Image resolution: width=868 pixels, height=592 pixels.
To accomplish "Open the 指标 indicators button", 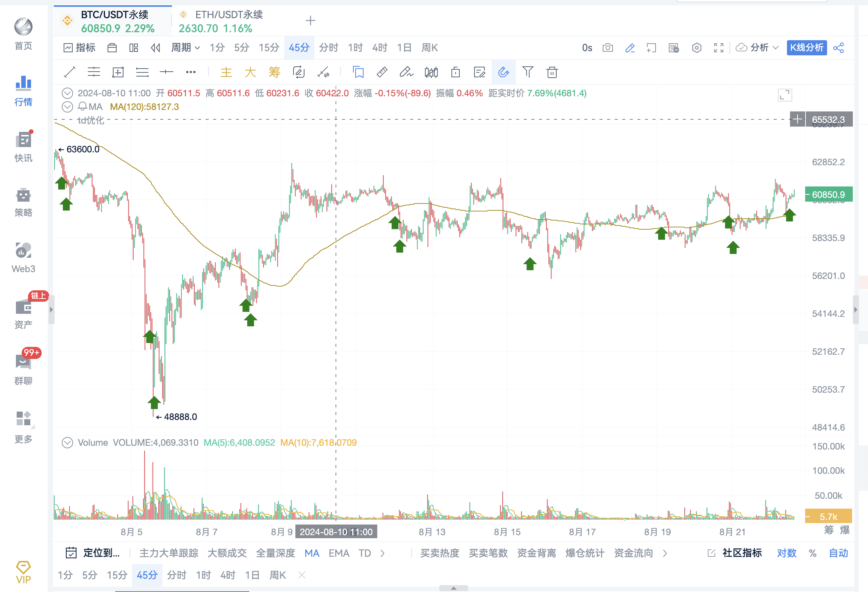I will pyautogui.click(x=80, y=48).
